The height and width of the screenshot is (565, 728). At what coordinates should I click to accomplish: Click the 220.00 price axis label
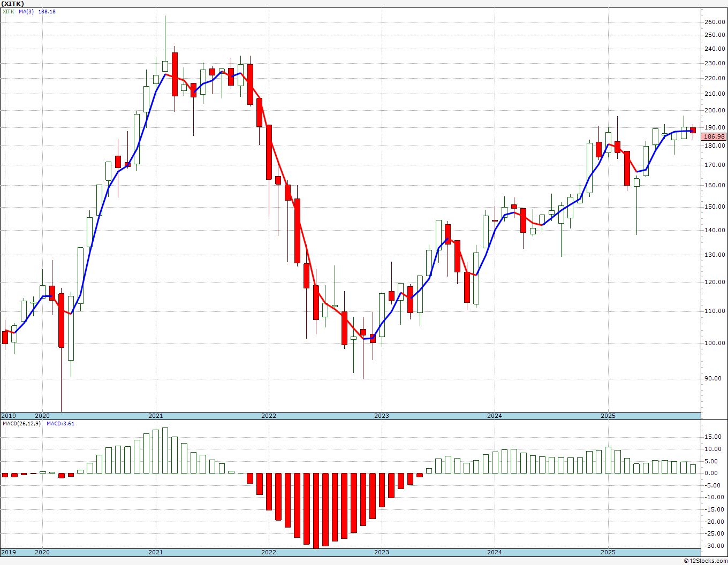click(715, 78)
